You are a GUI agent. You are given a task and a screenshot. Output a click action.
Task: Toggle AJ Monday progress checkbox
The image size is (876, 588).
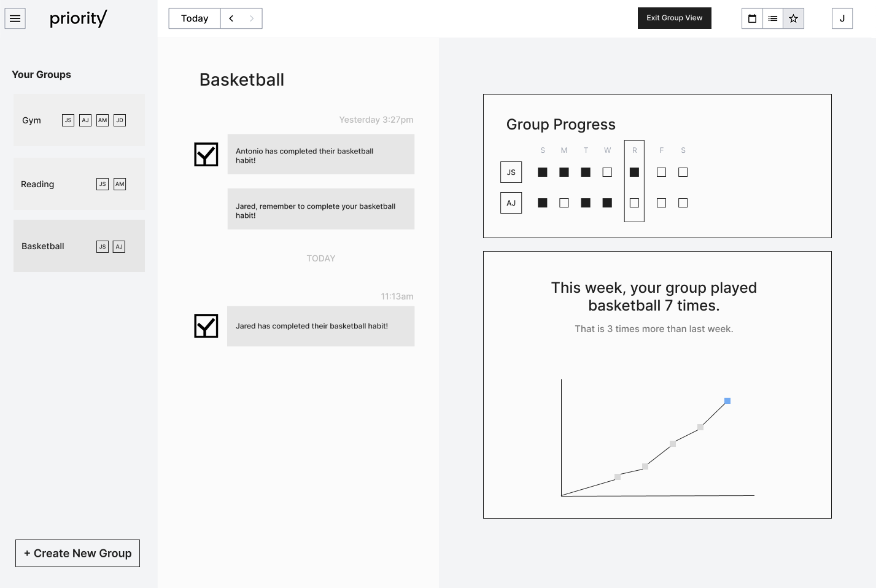coord(564,203)
